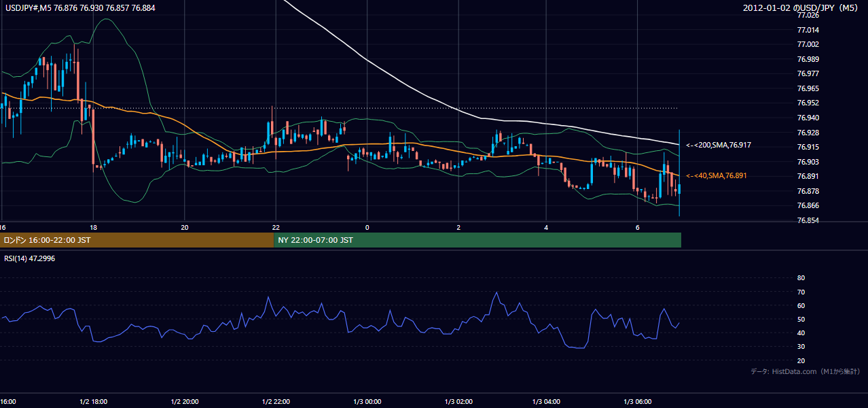Click the tall latest candle at chart's right edge
Screen dimensions: 868x408
(679, 173)
